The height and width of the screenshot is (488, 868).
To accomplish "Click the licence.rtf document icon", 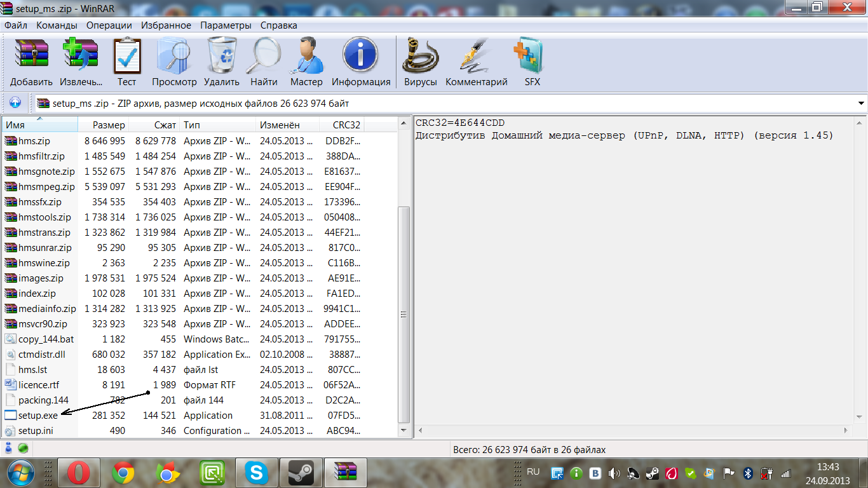I will [x=10, y=385].
